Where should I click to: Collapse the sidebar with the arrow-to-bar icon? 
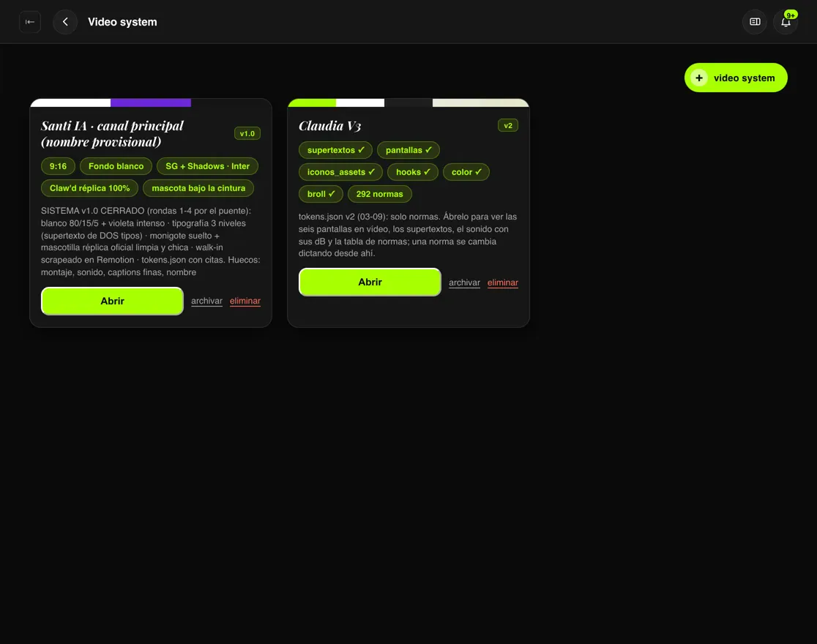(30, 22)
